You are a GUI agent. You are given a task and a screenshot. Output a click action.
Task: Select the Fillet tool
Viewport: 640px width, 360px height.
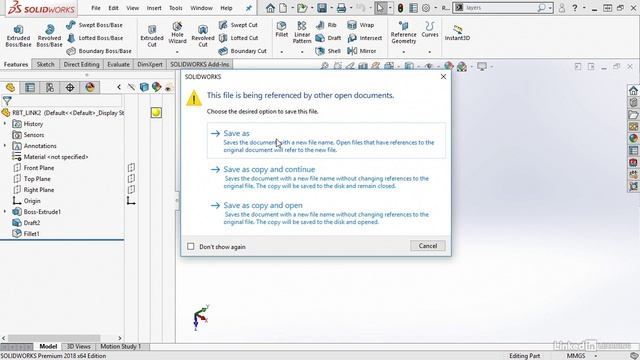pyautogui.click(x=281, y=29)
